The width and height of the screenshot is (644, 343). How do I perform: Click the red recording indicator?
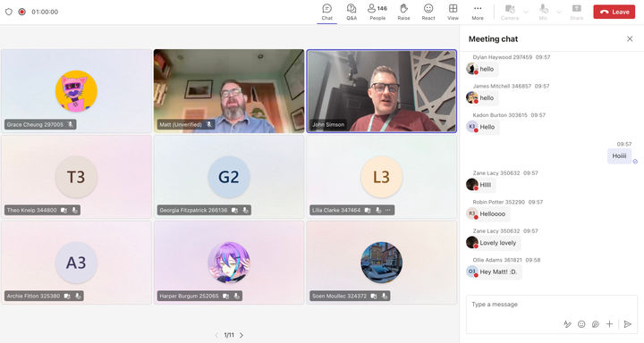tap(22, 12)
